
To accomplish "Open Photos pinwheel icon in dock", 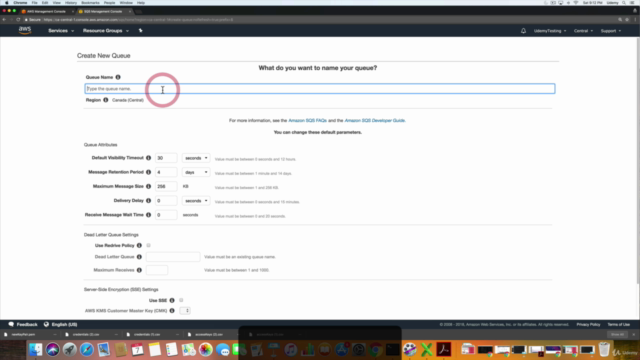I will click(x=206, y=350).
